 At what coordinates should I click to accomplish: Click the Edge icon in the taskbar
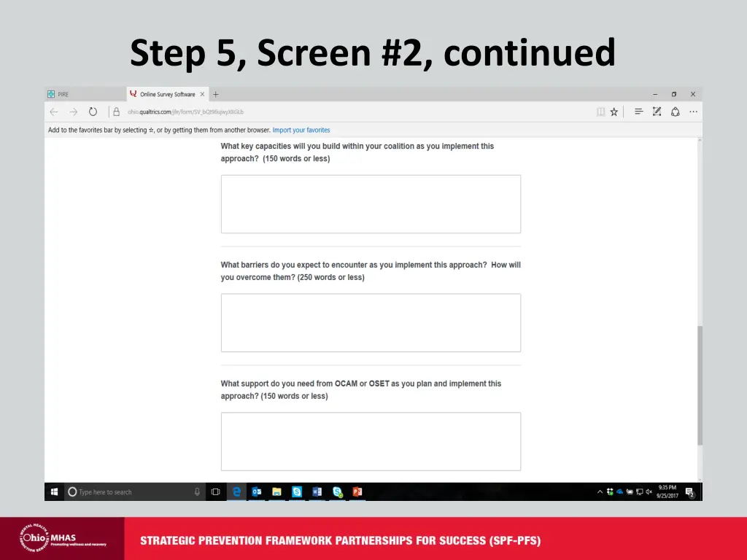[x=236, y=492]
